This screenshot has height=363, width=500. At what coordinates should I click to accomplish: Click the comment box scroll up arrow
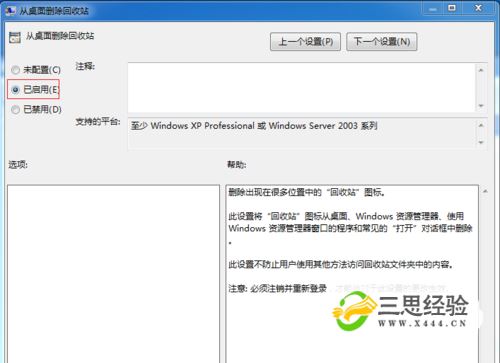481,70
